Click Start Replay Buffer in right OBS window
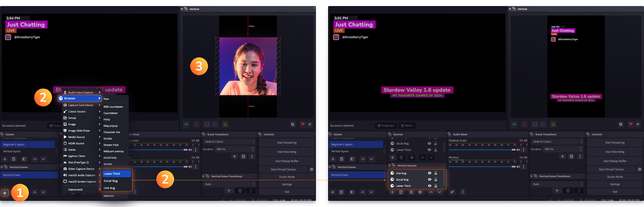 (615, 161)
